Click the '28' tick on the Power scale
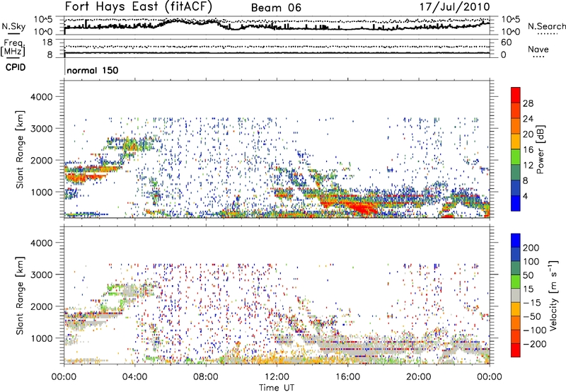 pos(528,103)
